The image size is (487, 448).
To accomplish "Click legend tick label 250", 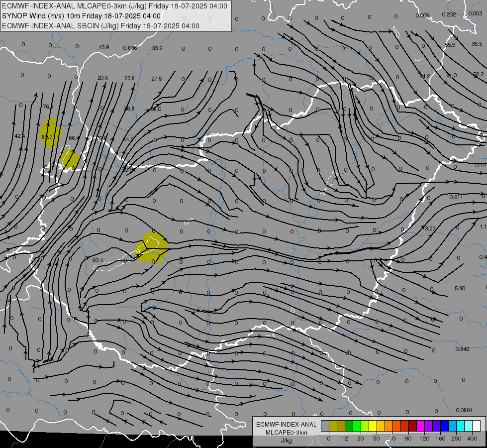I will tap(456, 439).
